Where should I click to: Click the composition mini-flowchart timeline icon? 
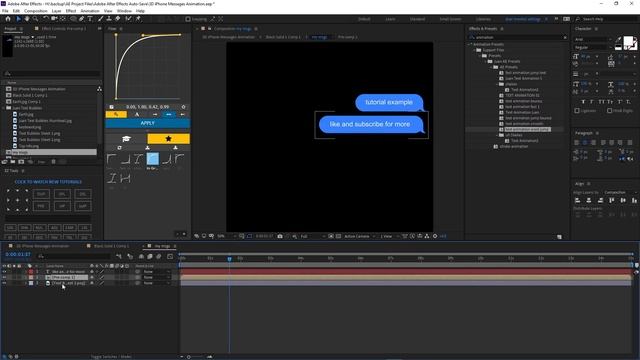119,256
